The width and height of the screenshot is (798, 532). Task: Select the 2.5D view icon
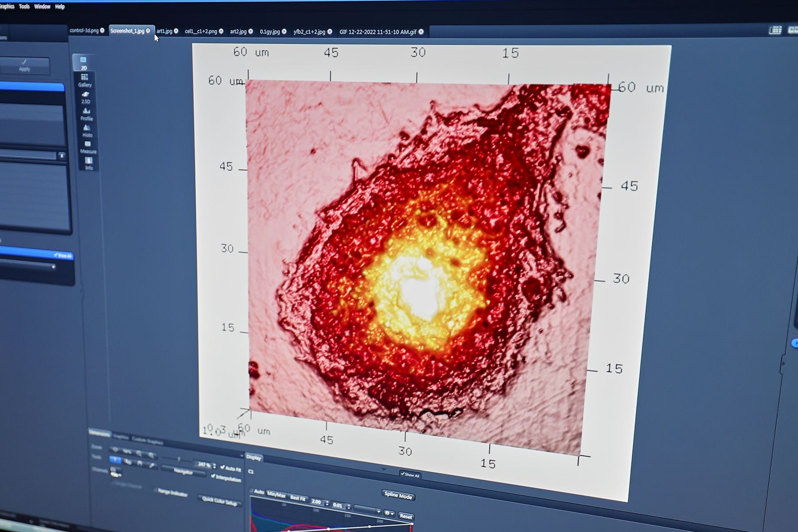point(86,97)
